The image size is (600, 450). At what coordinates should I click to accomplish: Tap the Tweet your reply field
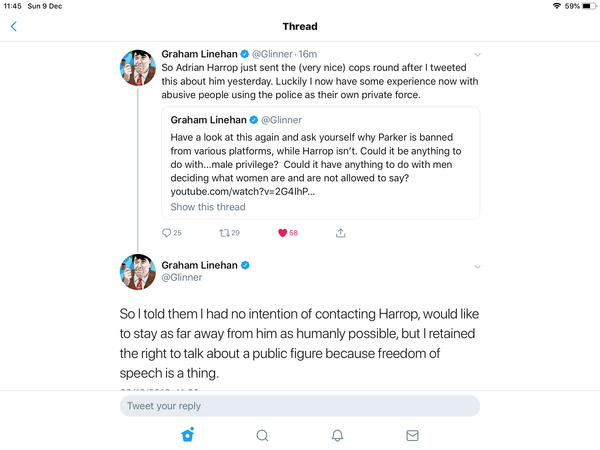[x=299, y=406]
